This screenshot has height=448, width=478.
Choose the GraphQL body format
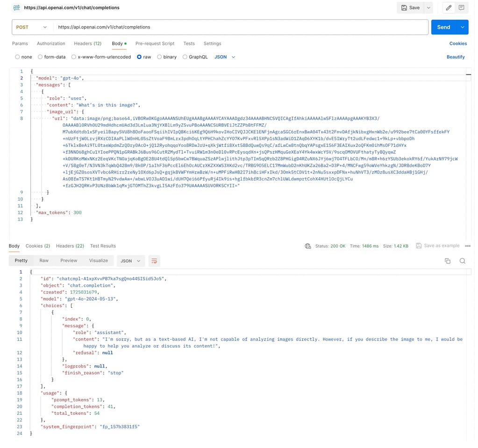(184, 57)
